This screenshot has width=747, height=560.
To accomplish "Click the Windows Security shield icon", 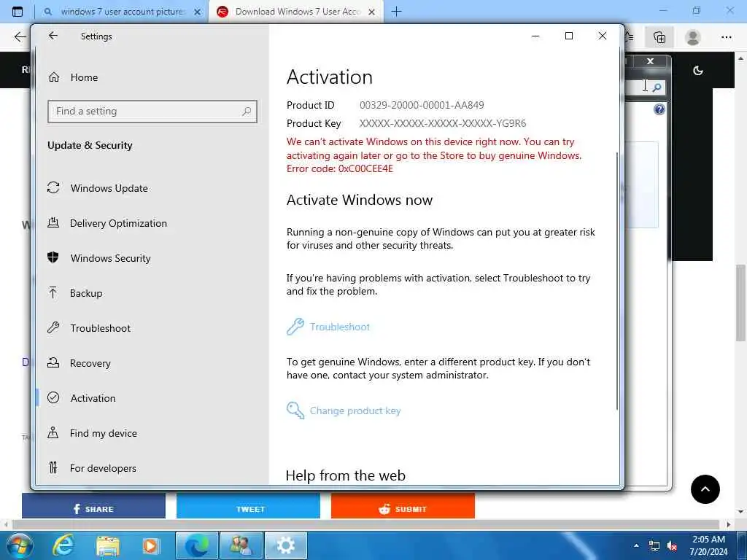I will point(53,257).
